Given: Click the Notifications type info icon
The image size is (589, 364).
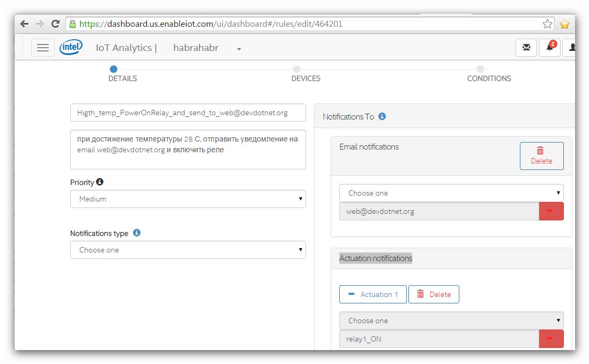Looking at the screenshot, I should click(x=137, y=233).
